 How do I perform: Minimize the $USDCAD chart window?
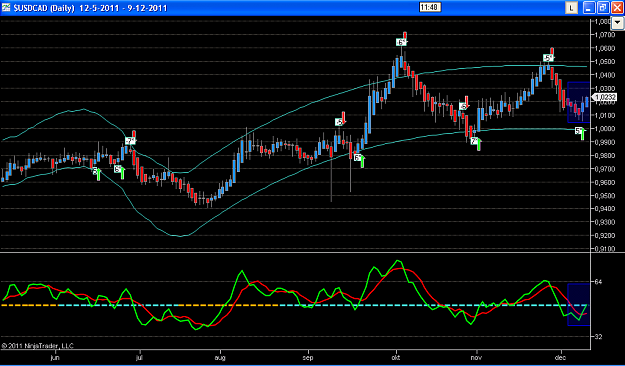(590, 8)
